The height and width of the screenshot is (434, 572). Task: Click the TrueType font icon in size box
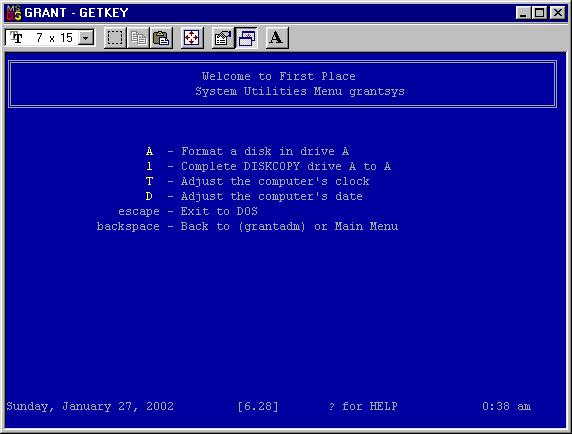pyautogui.click(x=16, y=37)
